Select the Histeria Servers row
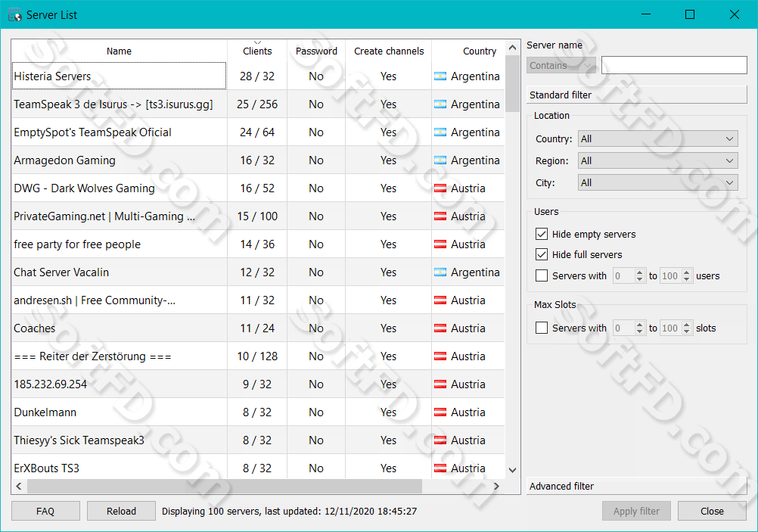Image resolution: width=758 pixels, height=532 pixels. click(258, 76)
